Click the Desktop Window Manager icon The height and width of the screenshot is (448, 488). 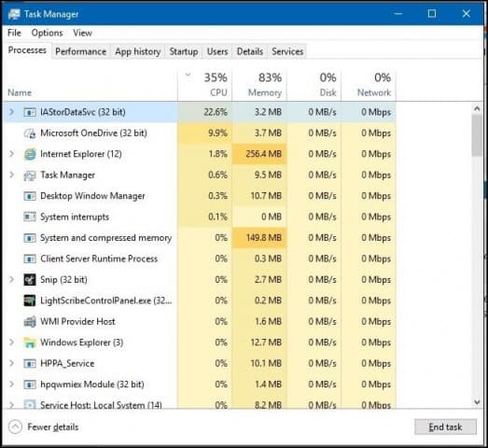30,196
